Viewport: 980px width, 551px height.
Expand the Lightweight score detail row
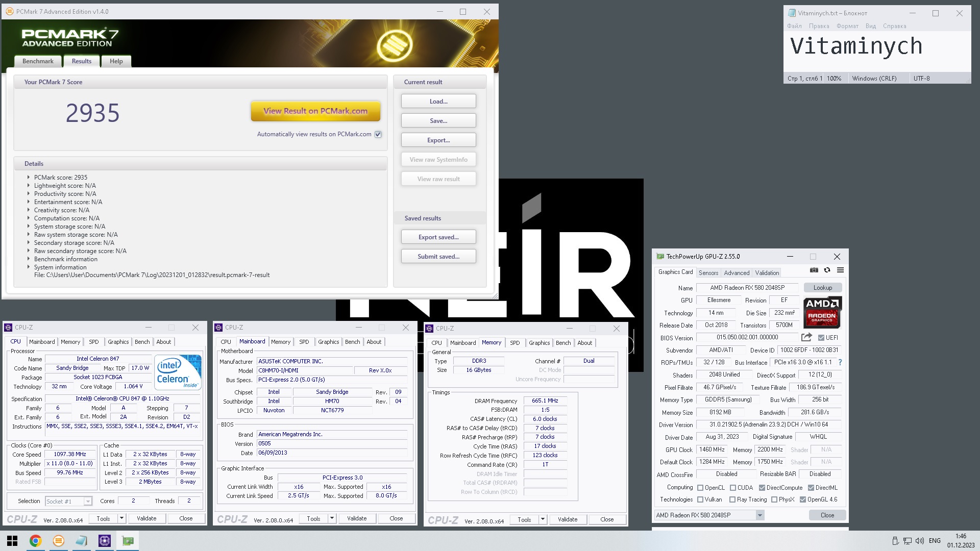pos(29,186)
